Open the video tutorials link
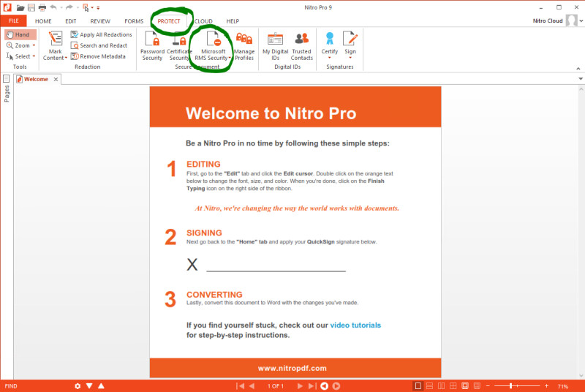Viewport: 585px width, 392px height. click(355, 325)
